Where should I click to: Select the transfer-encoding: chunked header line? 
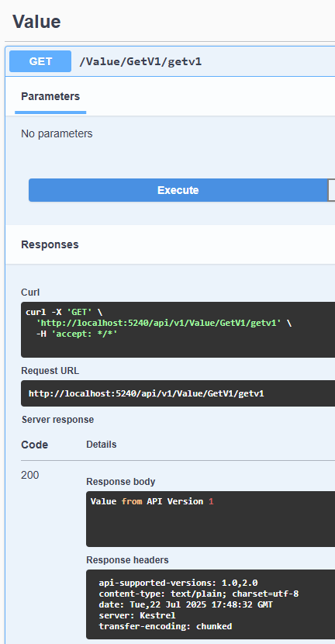[165, 626]
